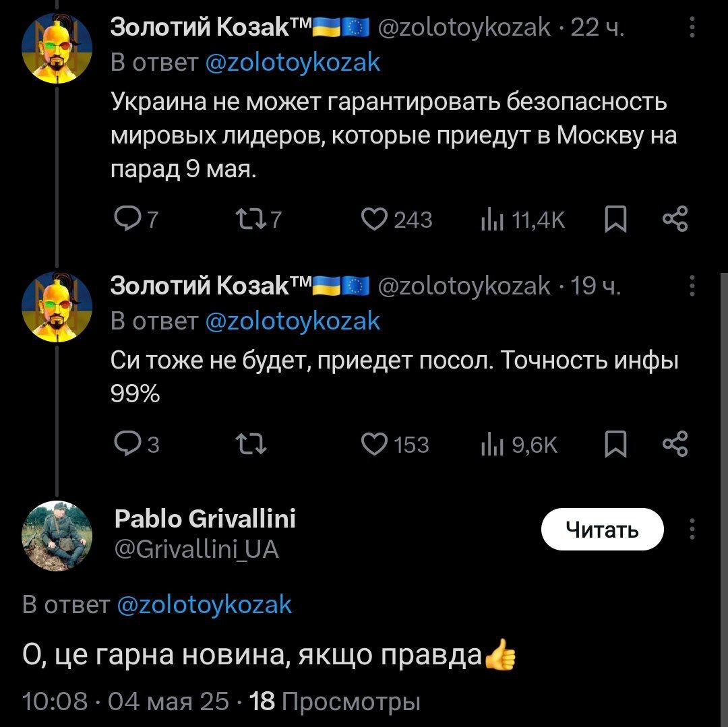Share the 19 ч. tweet
Screen dimensions: 728x727
point(675,444)
